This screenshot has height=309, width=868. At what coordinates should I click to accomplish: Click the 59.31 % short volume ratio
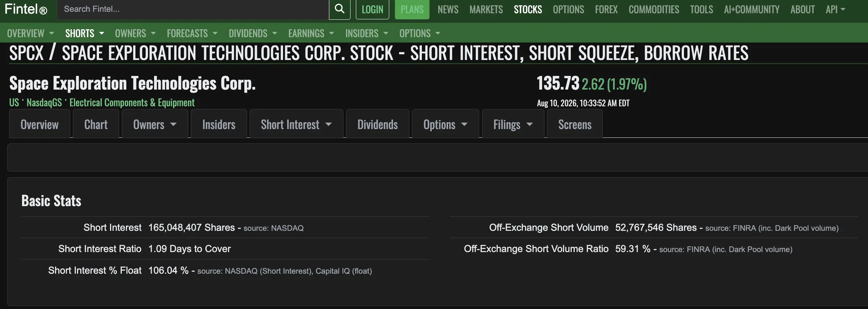pyautogui.click(x=633, y=249)
